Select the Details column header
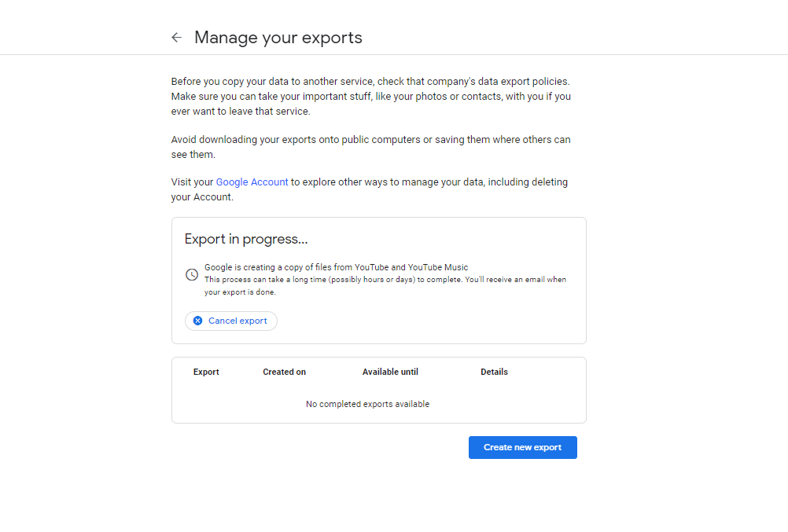The height and width of the screenshot is (532, 788). coord(494,372)
